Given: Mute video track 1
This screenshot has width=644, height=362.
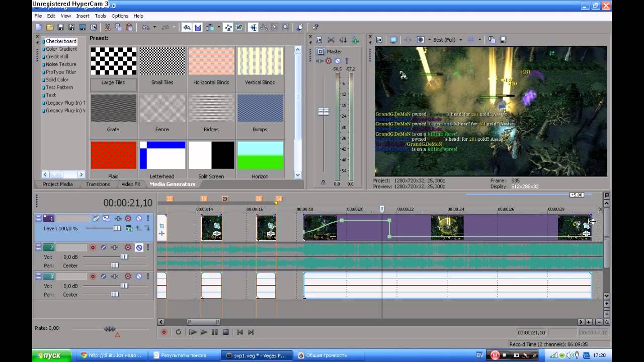Looking at the screenshot, I should pyautogui.click(x=138, y=219).
